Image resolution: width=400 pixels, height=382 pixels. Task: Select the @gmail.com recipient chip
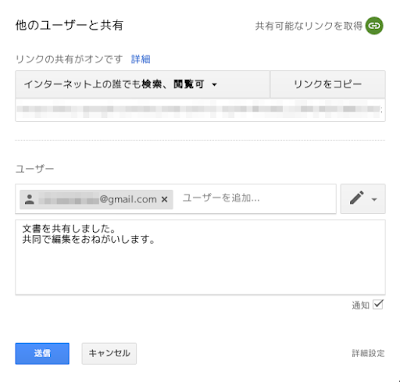(96, 199)
